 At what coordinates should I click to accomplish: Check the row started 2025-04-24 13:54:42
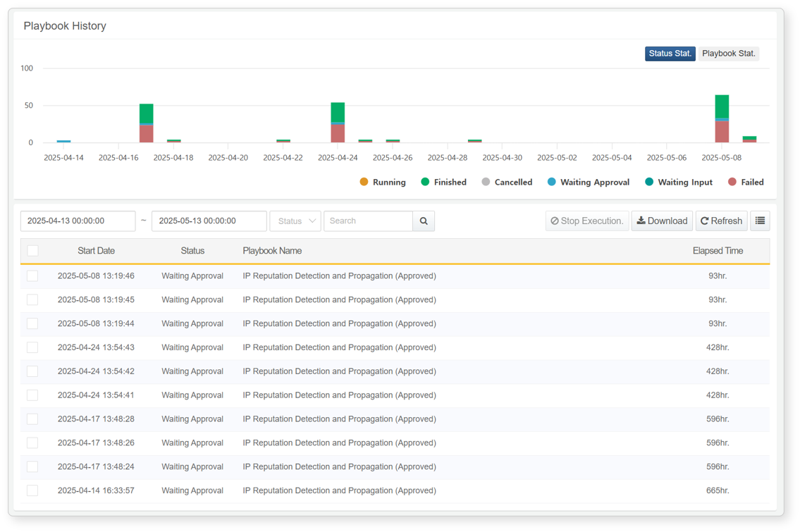point(32,371)
